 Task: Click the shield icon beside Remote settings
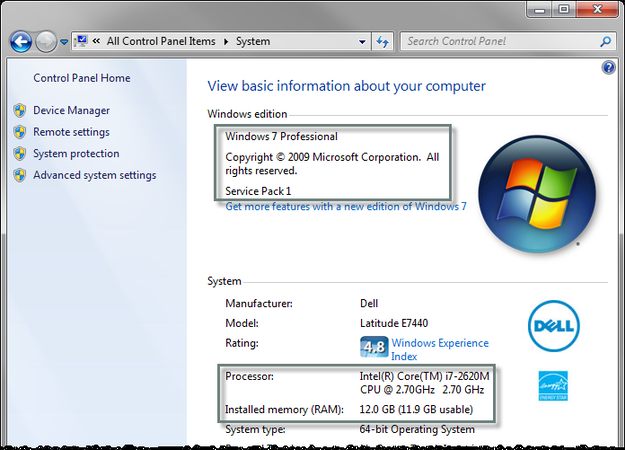[x=20, y=132]
